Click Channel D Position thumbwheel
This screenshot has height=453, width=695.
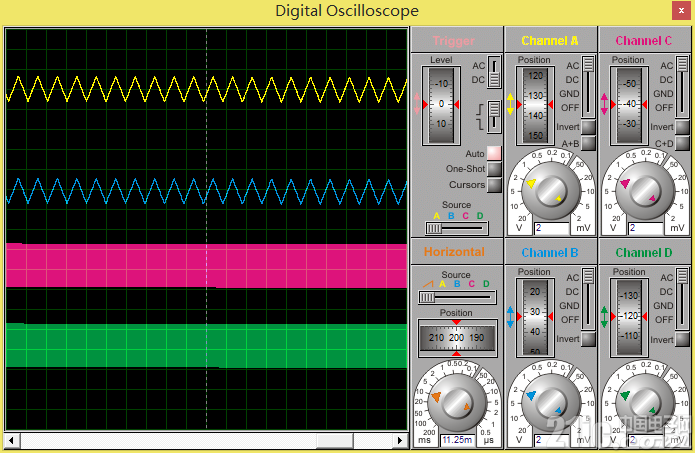click(x=629, y=317)
